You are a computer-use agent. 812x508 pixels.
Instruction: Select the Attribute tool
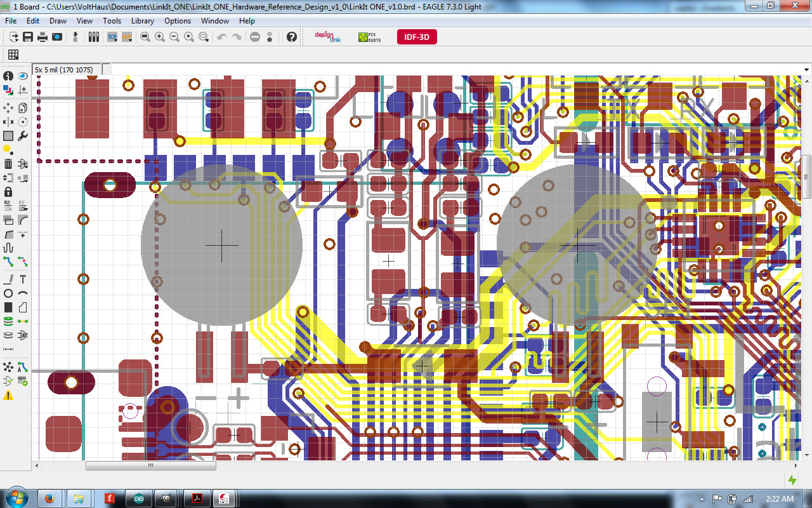pyautogui.click(x=23, y=335)
